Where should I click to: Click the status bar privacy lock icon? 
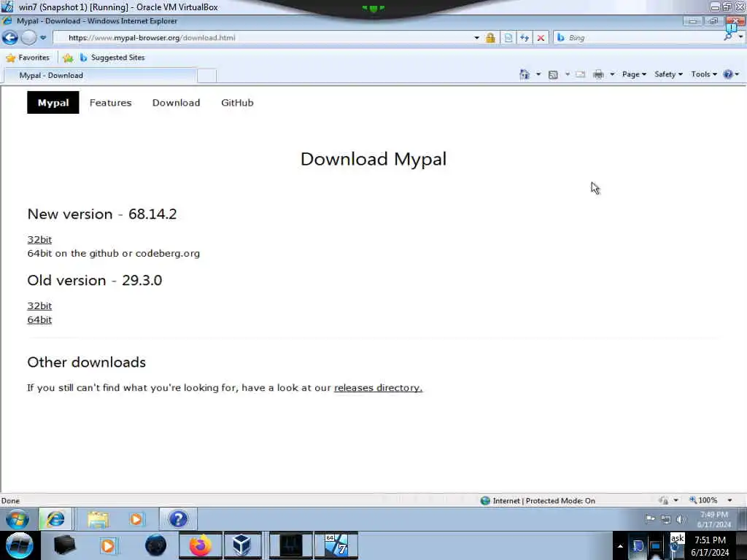(x=664, y=500)
